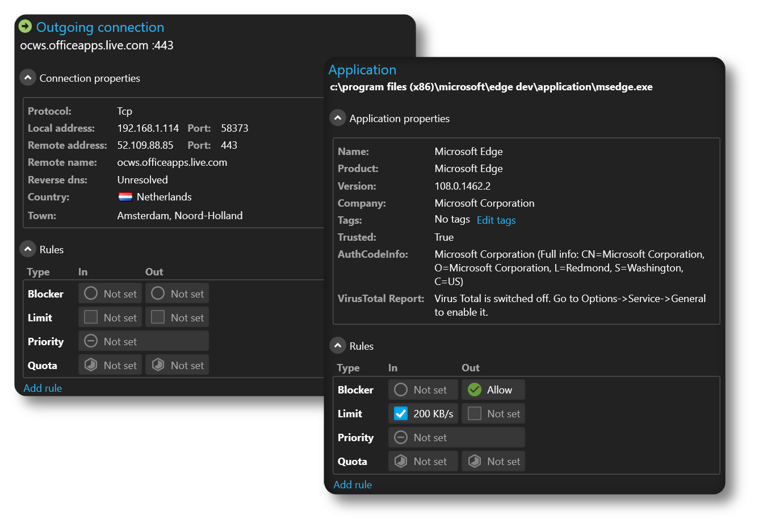Collapse the Application properties section
763x532 pixels.
pos(338,118)
